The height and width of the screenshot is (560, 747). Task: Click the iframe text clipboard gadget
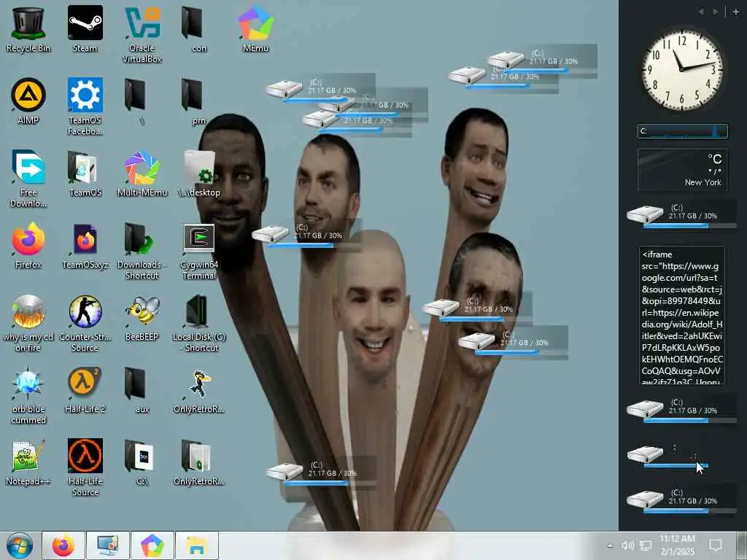click(x=682, y=315)
